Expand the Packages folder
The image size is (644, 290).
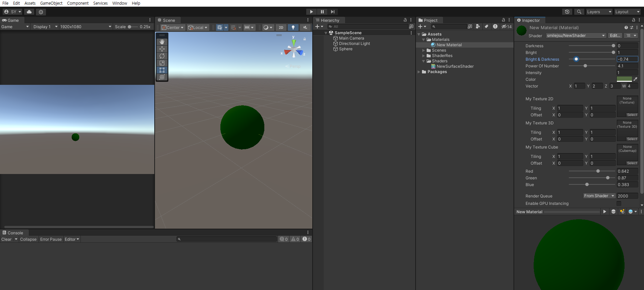coord(419,72)
